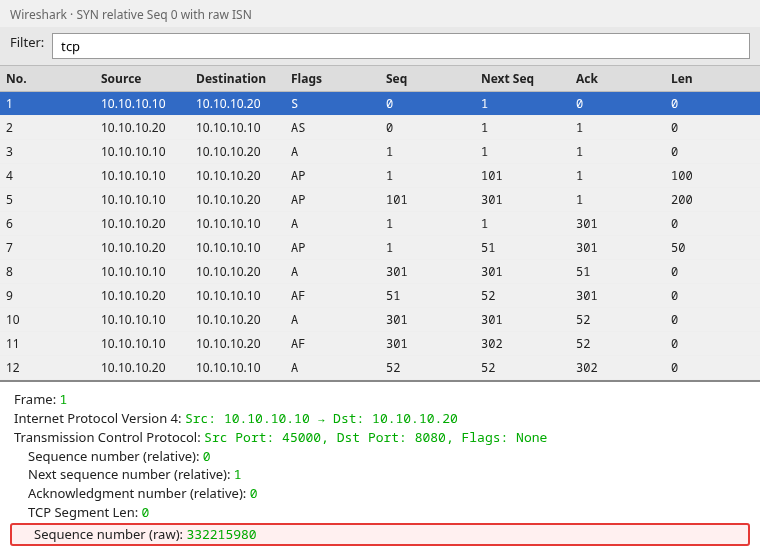Click the Frame: 1 detail line
This screenshot has width=760, height=555.
pyautogui.click(x=40, y=399)
